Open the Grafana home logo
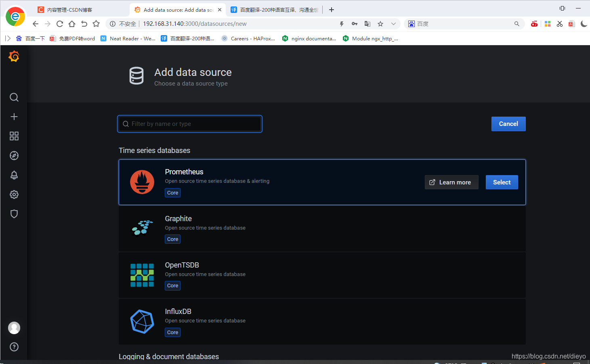 click(x=14, y=56)
